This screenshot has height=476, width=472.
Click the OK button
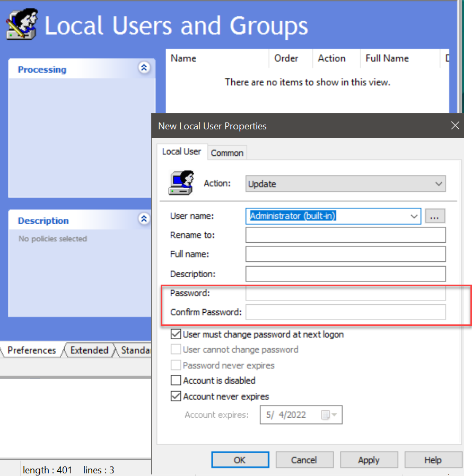(x=240, y=460)
